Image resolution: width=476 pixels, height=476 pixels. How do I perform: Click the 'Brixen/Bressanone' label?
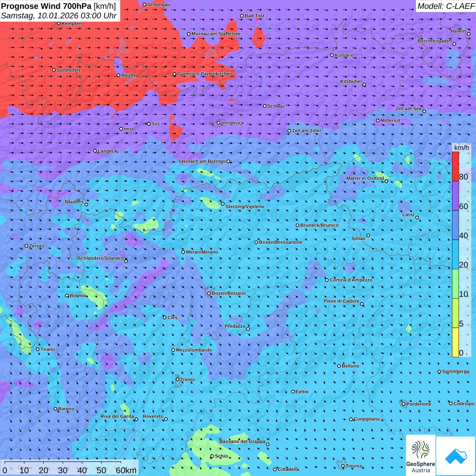pos(280,242)
